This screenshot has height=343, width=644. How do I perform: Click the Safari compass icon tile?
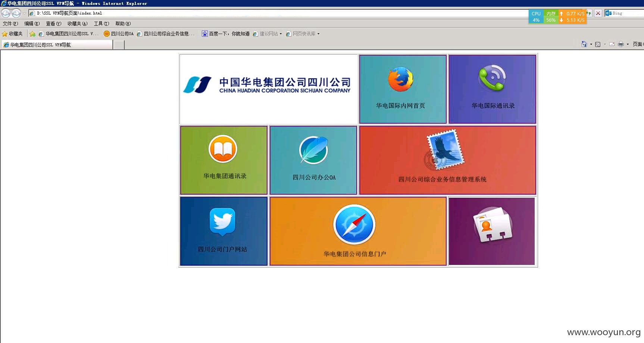pyautogui.click(x=354, y=225)
